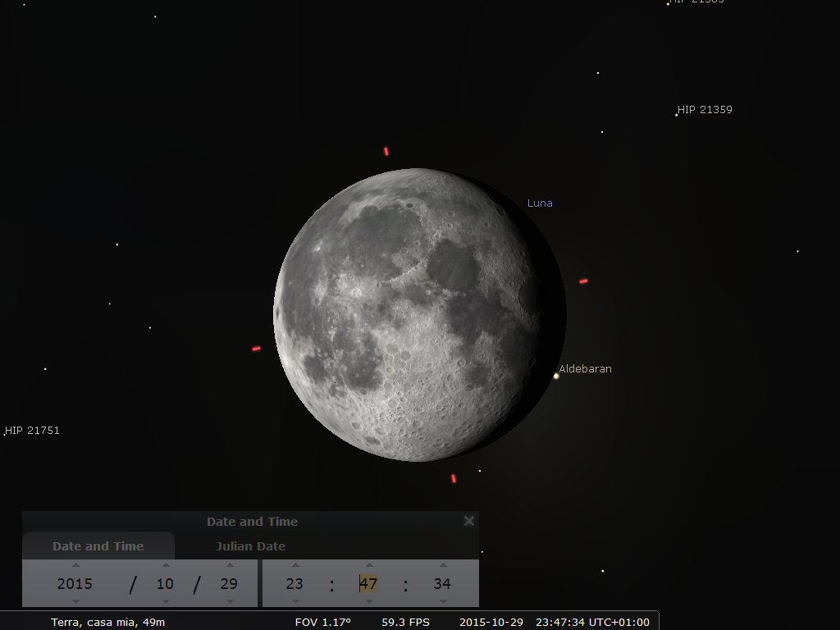This screenshot has height=630, width=840.
Task: Click time '23:47:34 UTC+01:00' in status bar
Action: 592,622
